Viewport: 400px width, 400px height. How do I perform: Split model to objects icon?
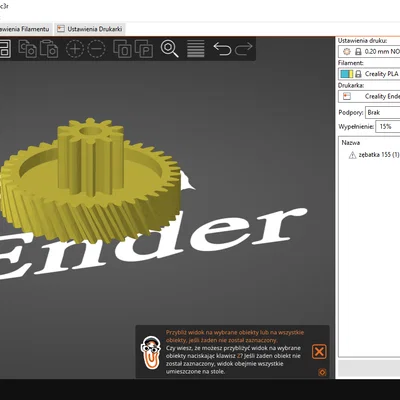coord(122,49)
